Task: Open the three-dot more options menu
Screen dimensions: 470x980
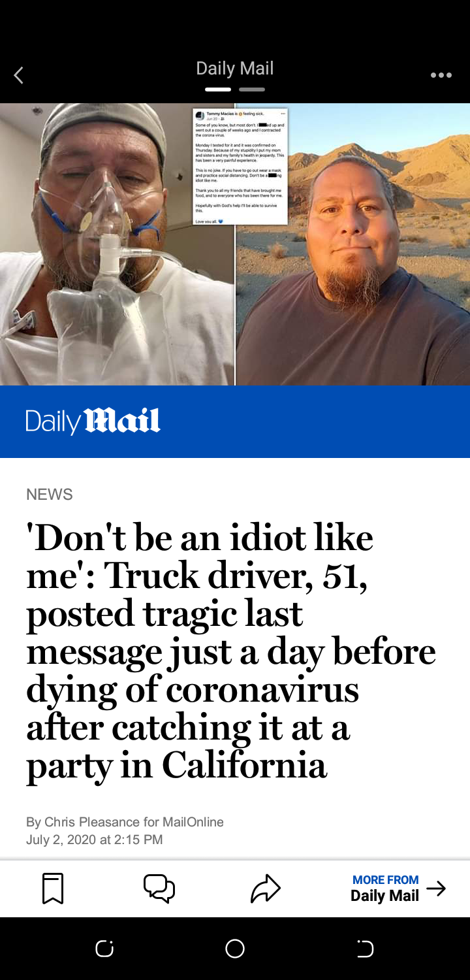Action: tap(441, 75)
